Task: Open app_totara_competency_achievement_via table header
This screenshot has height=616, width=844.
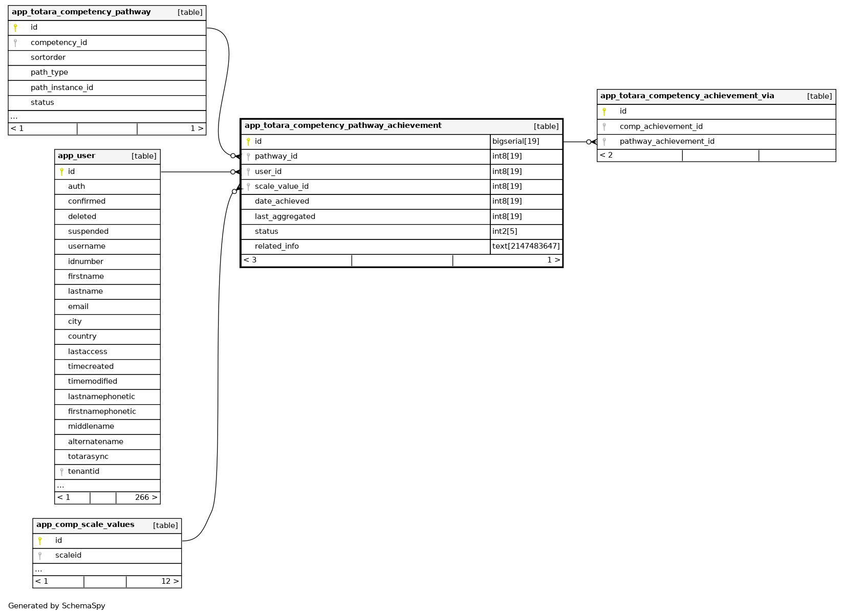Action: coord(687,96)
